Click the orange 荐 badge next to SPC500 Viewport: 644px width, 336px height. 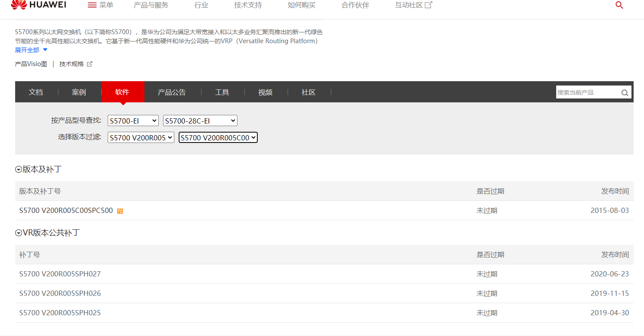pyautogui.click(x=120, y=210)
